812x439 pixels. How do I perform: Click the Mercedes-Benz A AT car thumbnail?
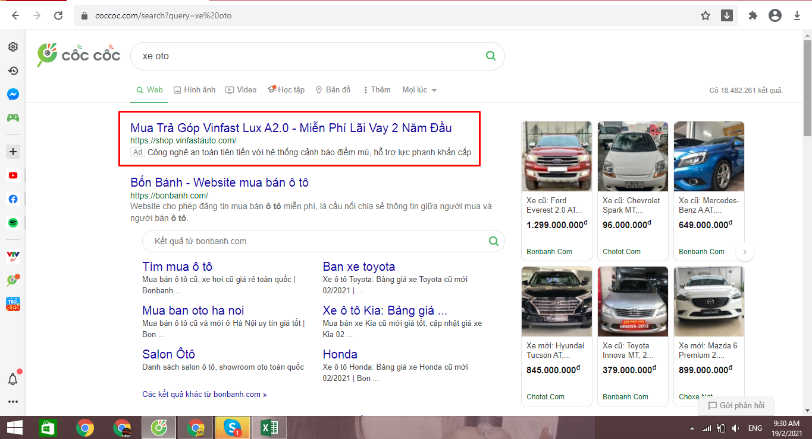(709, 156)
